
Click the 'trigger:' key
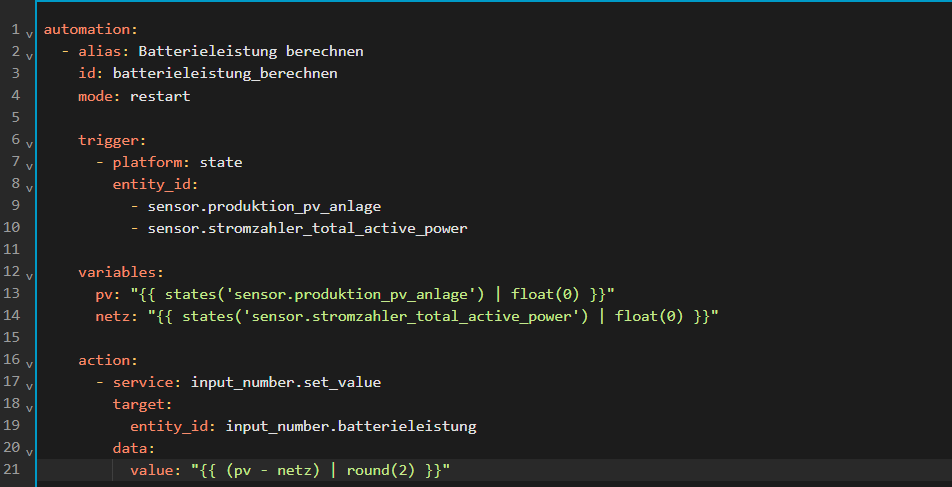[x=112, y=140]
